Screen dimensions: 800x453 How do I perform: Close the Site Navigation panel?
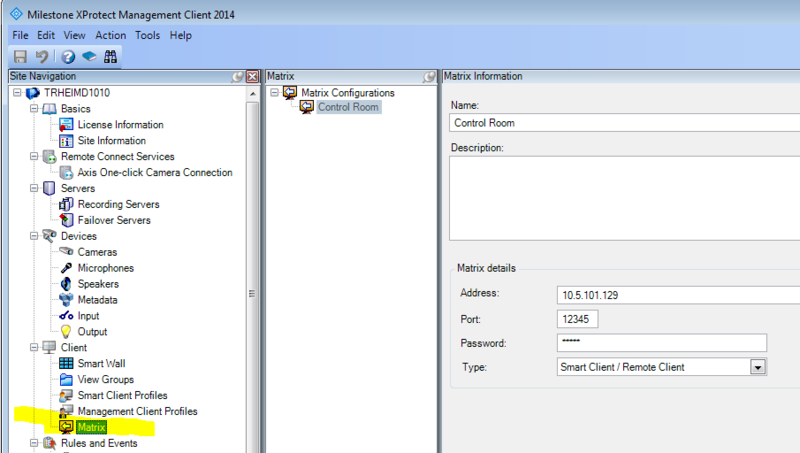point(253,77)
